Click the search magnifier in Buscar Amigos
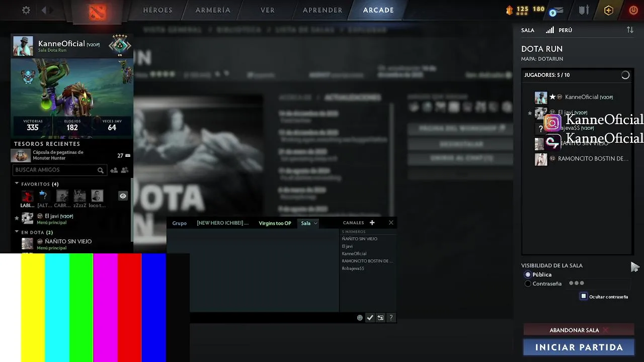Screen dimensions: 644x362 101,170
